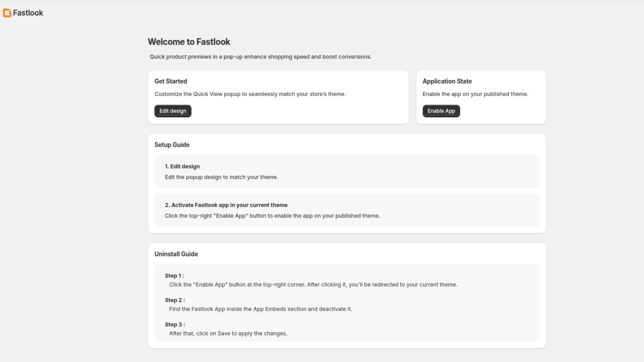The height and width of the screenshot is (362, 644).
Task: Click 'Customize the Quick View popup' description
Action: click(x=250, y=94)
